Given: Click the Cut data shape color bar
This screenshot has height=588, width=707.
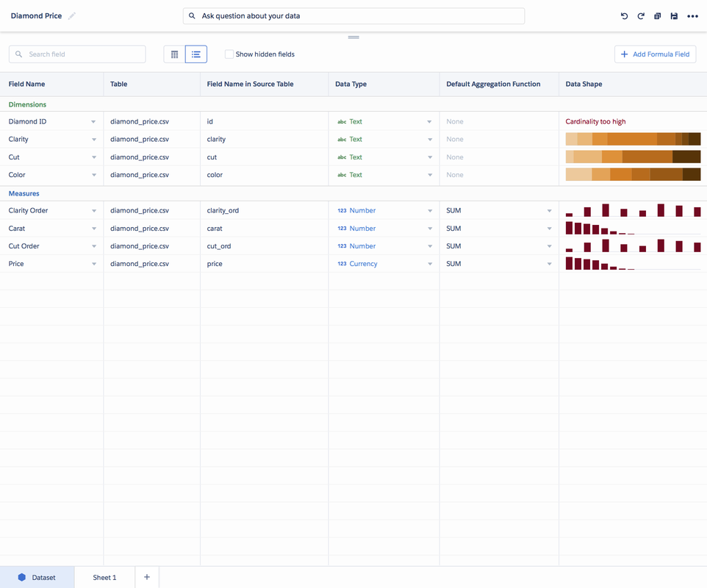Looking at the screenshot, I should pyautogui.click(x=633, y=157).
